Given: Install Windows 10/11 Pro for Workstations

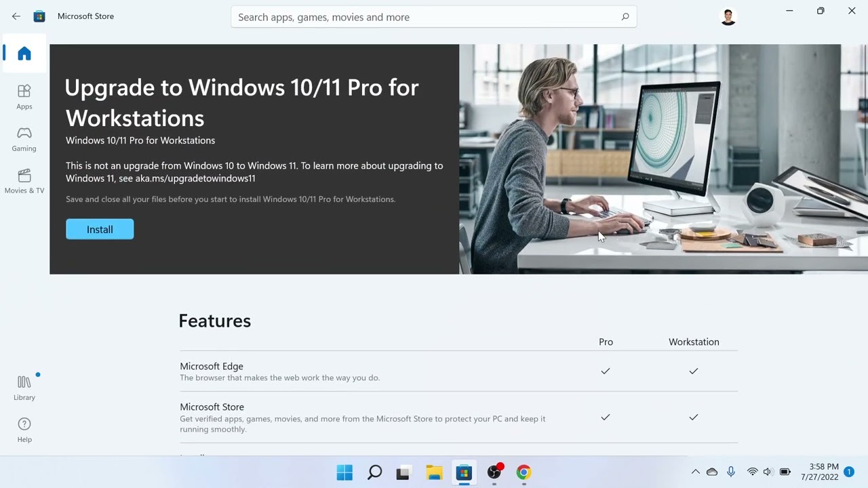Looking at the screenshot, I should pos(100,229).
